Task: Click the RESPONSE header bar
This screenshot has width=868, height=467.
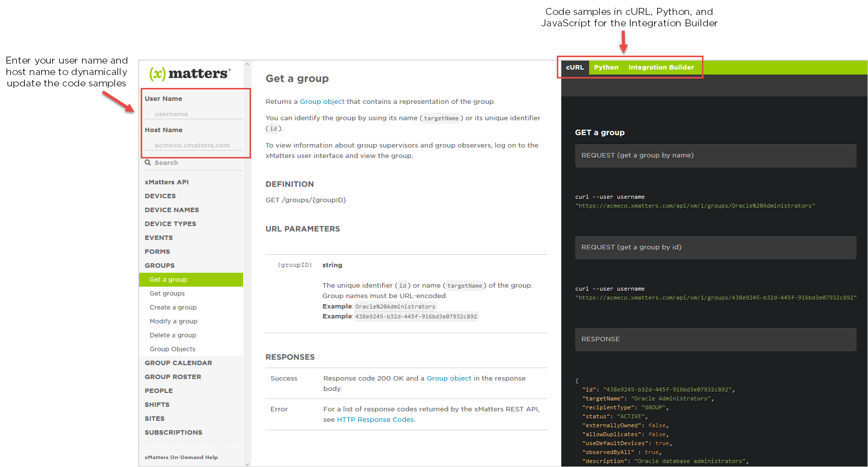Action: tap(715, 339)
